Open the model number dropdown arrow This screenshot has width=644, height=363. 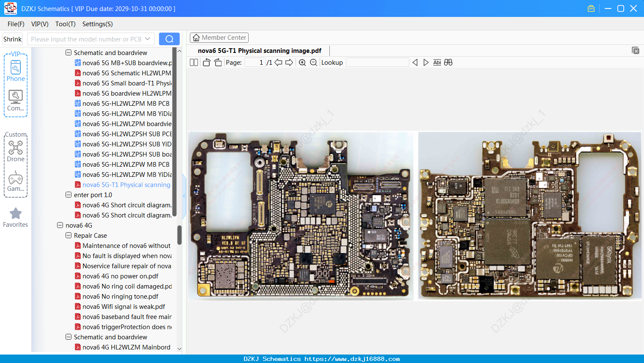148,39
